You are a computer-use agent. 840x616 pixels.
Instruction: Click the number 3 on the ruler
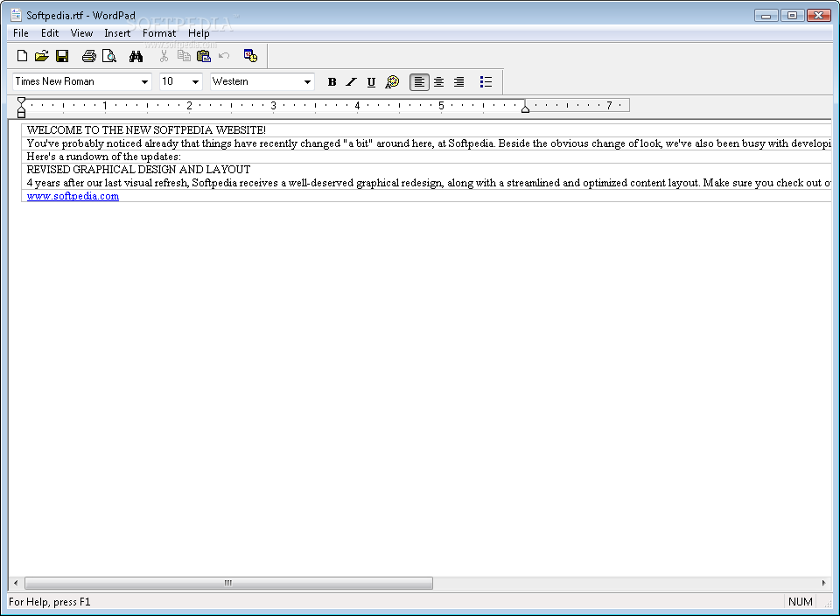(273, 106)
